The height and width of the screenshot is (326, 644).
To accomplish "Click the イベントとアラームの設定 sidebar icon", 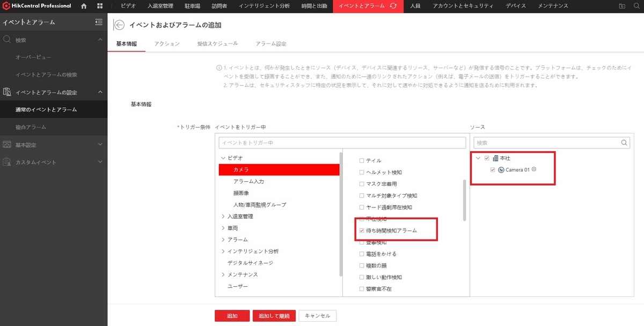I will (7, 92).
